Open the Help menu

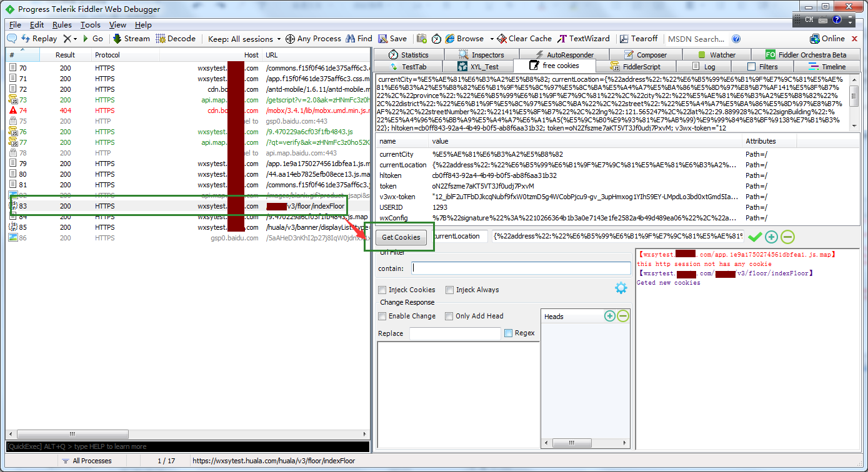point(143,25)
